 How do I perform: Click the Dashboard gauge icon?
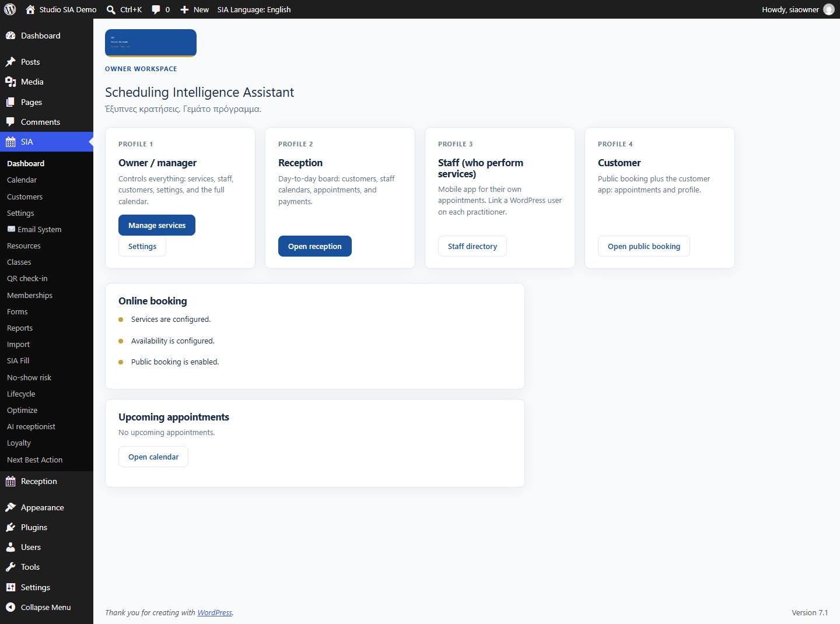10,36
